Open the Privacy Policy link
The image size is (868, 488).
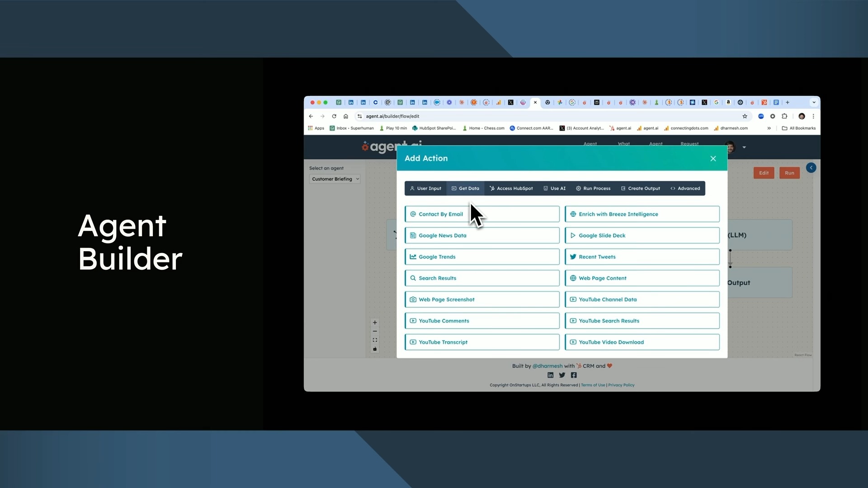coord(621,385)
